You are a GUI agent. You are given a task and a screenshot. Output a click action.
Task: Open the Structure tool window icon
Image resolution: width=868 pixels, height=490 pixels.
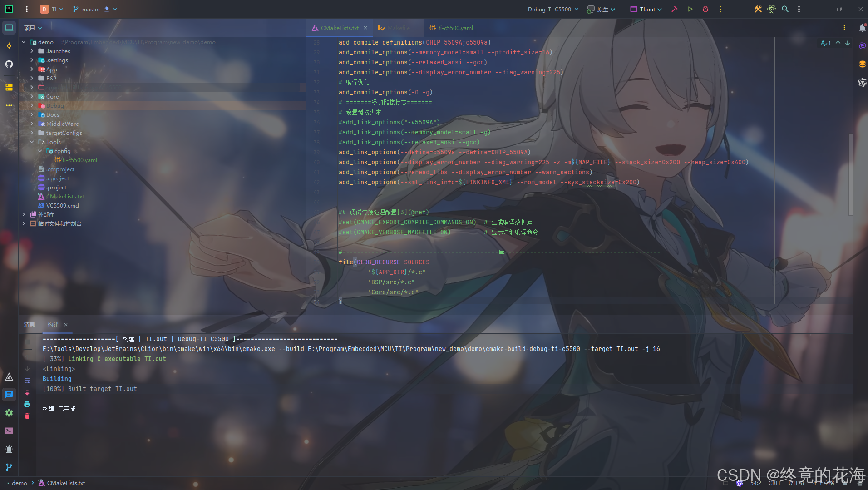point(9,87)
